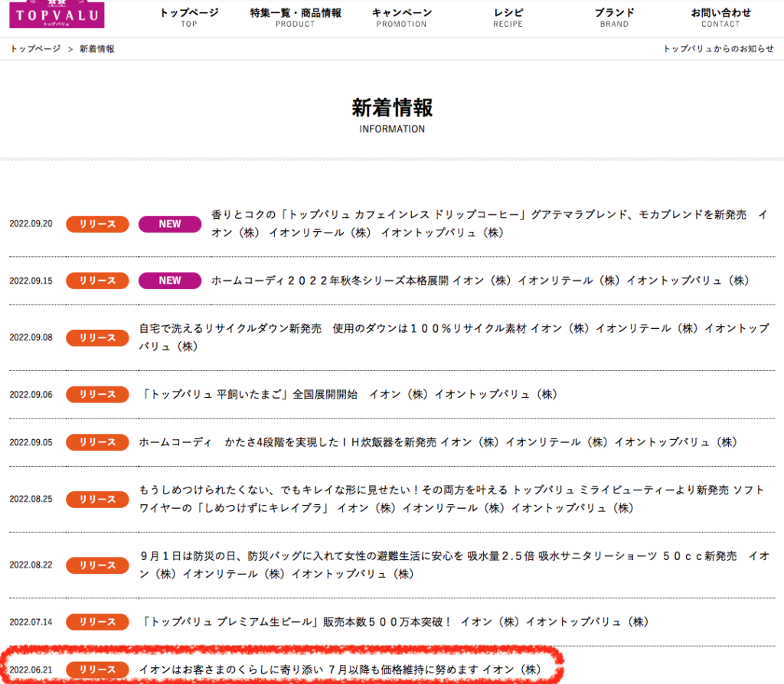Click the 新着情報 page heading
This screenshot has width=784, height=684.
392,107
